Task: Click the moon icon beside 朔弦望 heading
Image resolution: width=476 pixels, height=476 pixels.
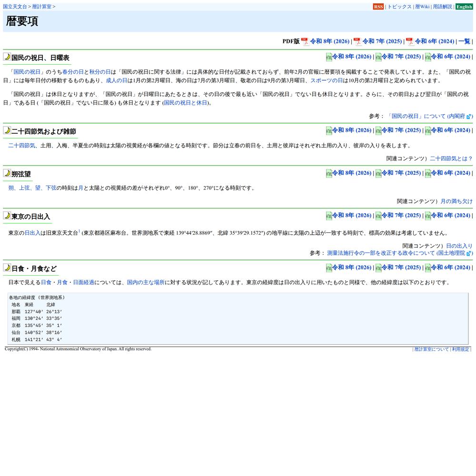Action: click(7, 173)
